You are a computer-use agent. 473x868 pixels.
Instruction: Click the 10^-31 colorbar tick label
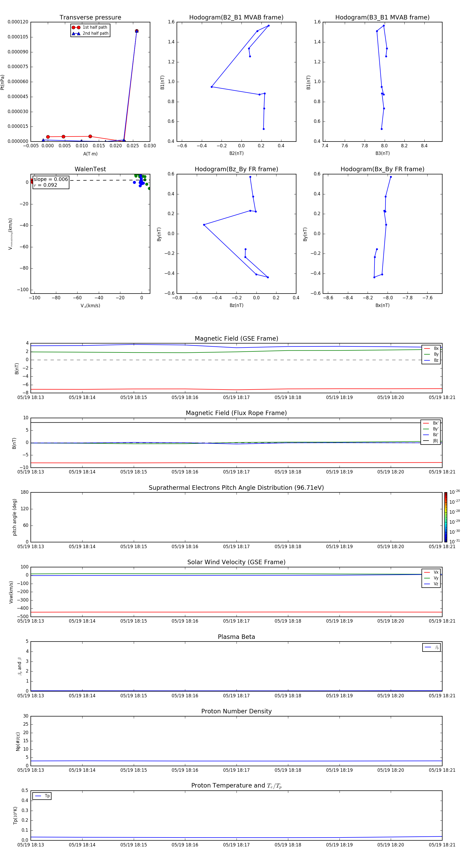tap(455, 542)
